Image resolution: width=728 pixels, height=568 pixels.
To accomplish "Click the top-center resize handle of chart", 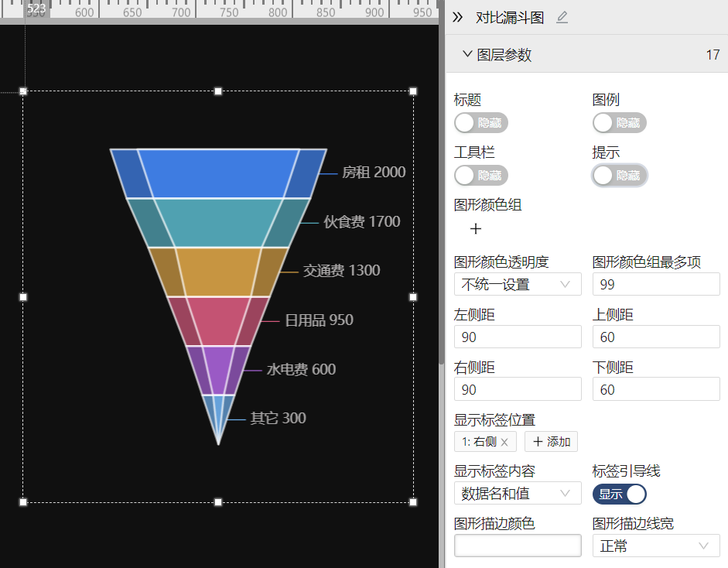I will pos(218,91).
